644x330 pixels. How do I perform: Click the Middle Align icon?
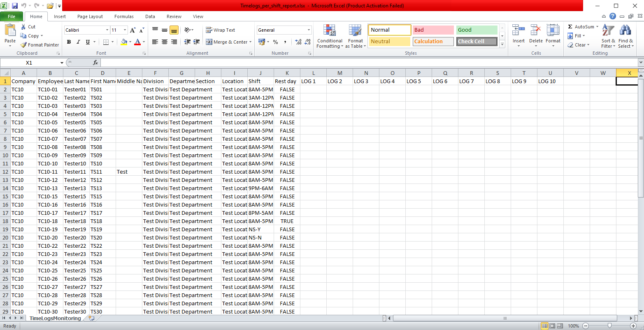tap(165, 30)
